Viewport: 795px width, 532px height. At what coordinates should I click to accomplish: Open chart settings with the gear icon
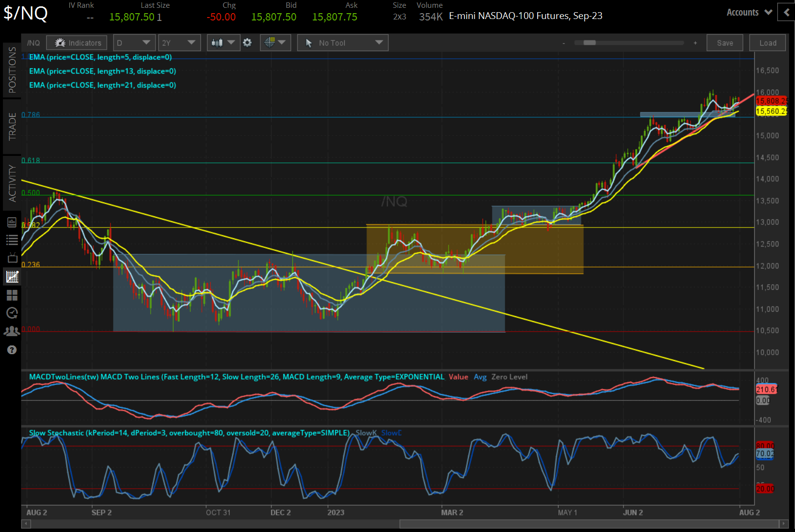(x=248, y=42)
